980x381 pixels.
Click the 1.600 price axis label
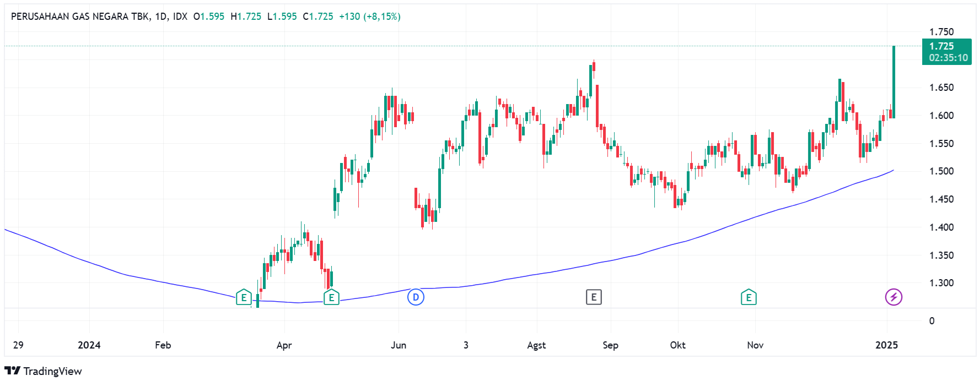click(941, 116)
